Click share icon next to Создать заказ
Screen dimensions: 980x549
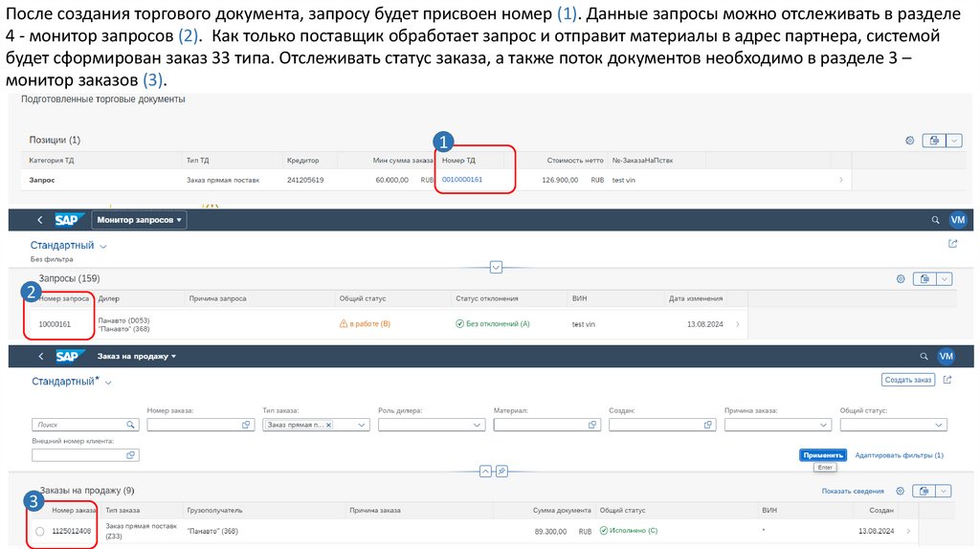click(947, 380)
